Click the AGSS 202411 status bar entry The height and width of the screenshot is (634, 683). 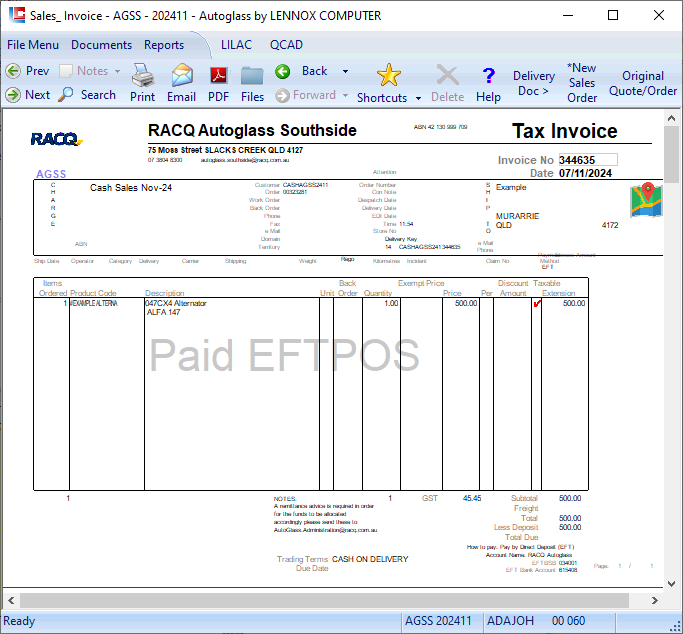point(438,621)
